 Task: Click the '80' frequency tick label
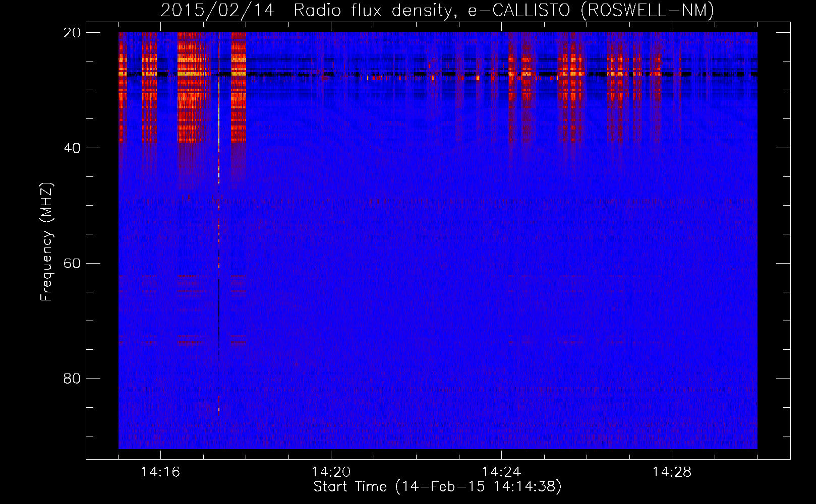[x=72, y=379]
